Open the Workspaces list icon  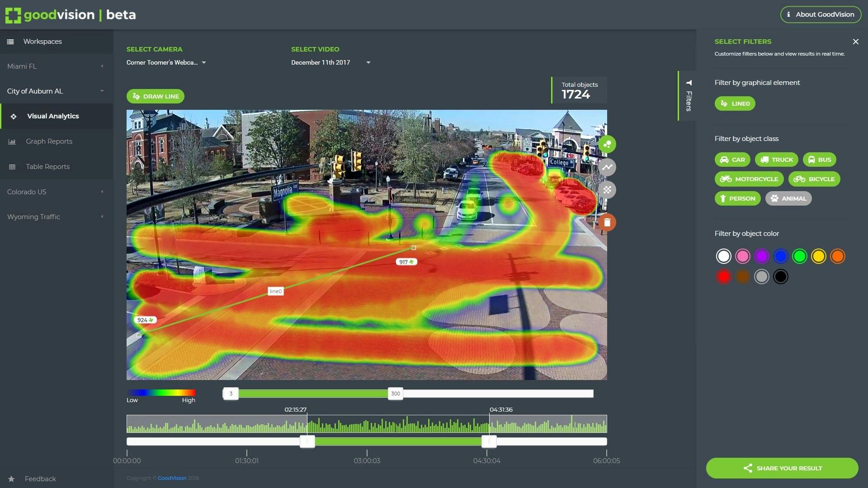[x=10, y=41]
